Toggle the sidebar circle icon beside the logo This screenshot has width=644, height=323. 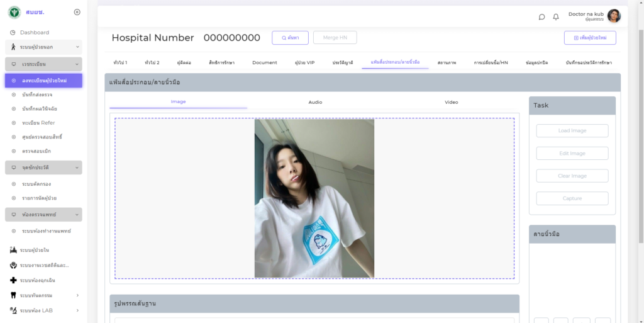coord(77,12)
